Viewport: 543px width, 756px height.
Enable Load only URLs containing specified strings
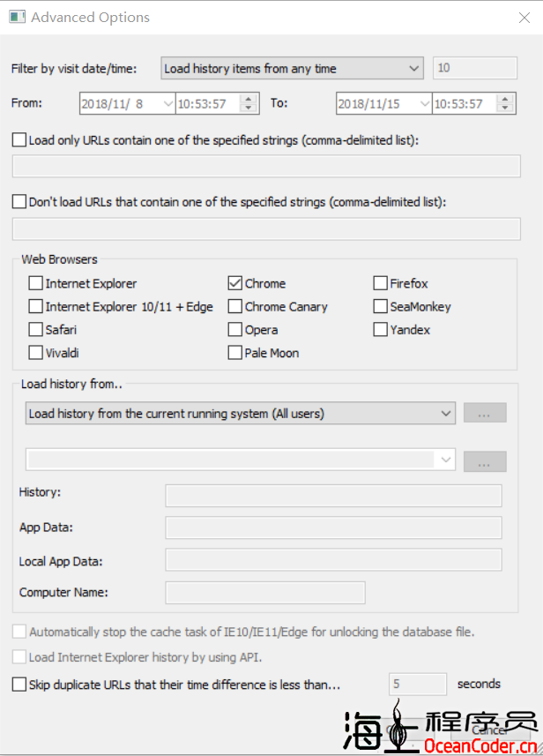tap(19, 139)
